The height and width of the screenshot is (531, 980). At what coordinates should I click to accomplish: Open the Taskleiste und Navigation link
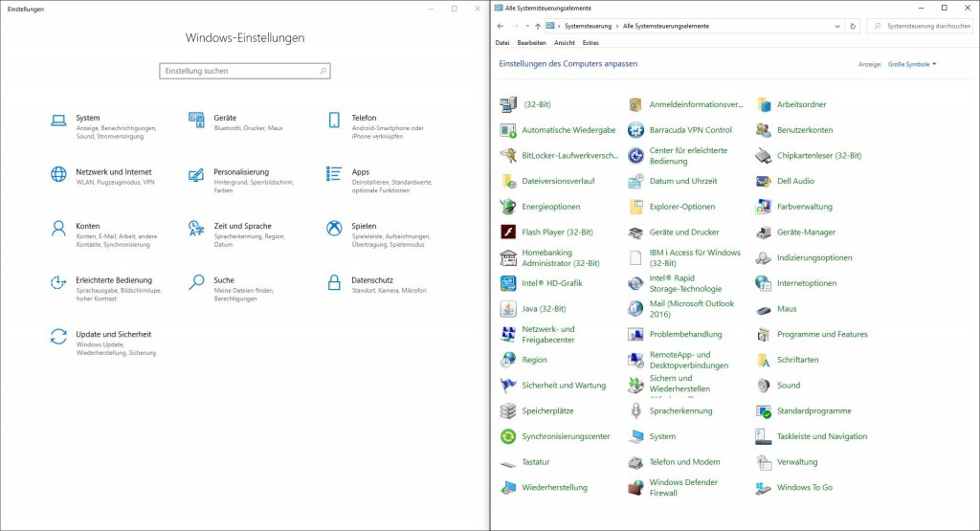click(822, 436)
